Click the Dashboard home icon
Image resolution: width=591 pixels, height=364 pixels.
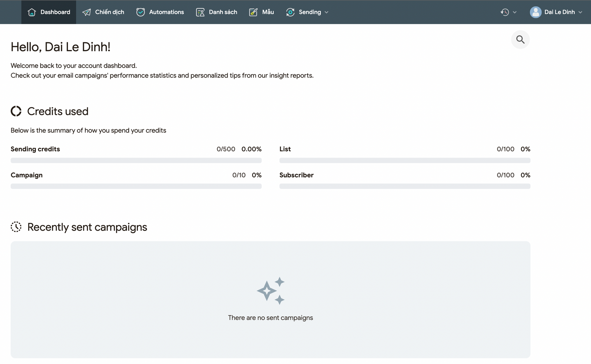pyautogui.click(x=32, y=12)
